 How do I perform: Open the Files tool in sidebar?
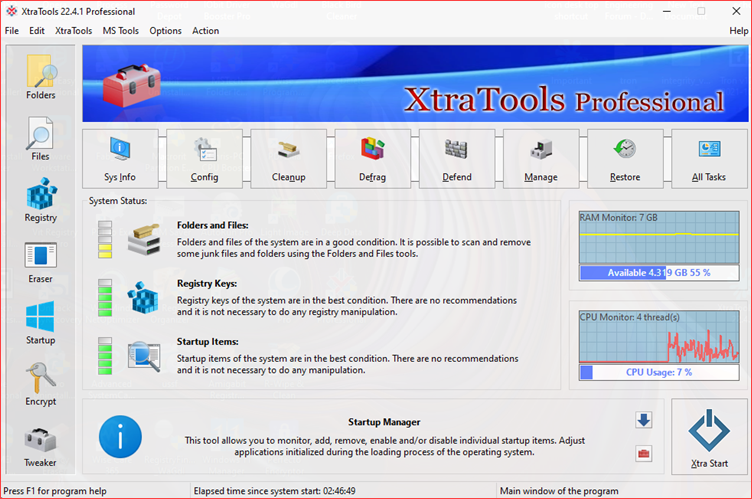tap(41, 138)
